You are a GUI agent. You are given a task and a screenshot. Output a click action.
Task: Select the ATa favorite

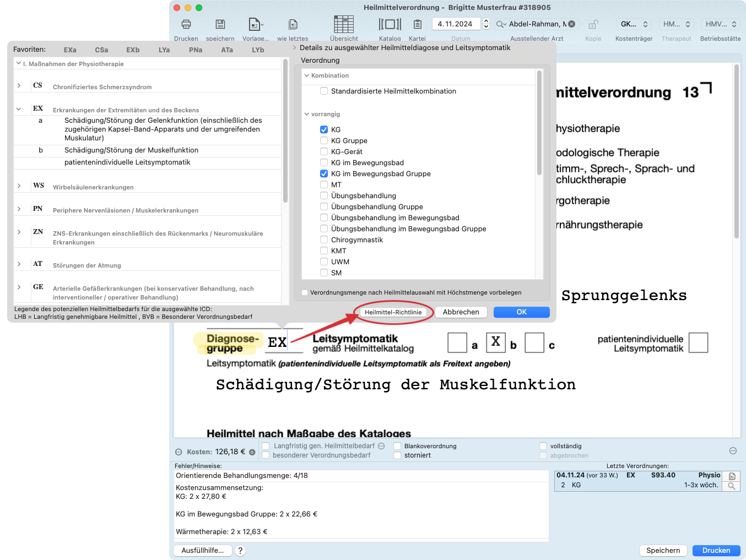tap(227, 50)
